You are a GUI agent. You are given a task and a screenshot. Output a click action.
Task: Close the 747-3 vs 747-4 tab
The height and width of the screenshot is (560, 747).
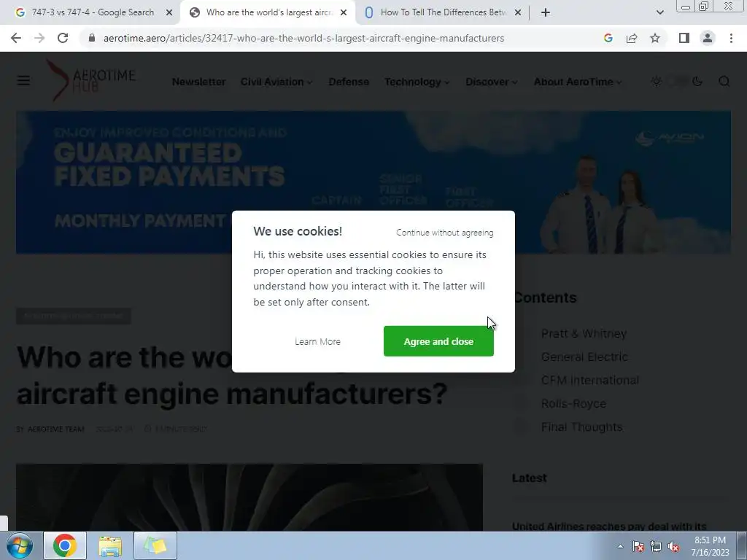coord(169,12)
